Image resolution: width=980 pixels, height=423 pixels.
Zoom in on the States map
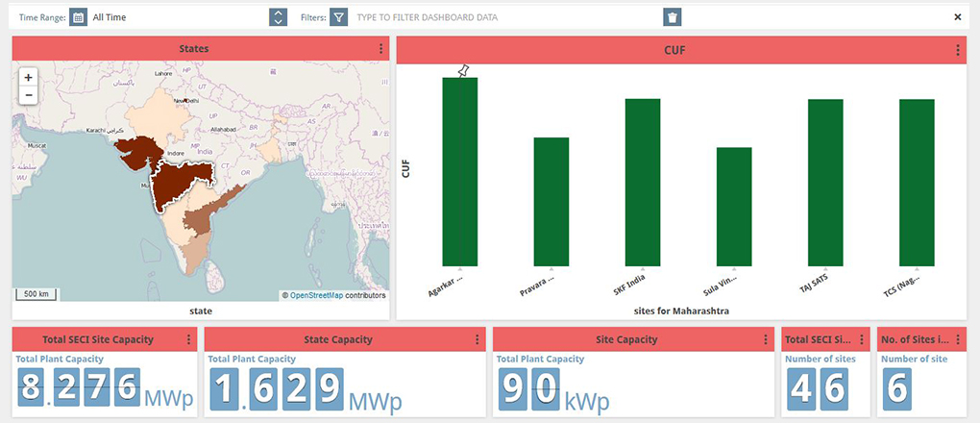pos(28,77)
